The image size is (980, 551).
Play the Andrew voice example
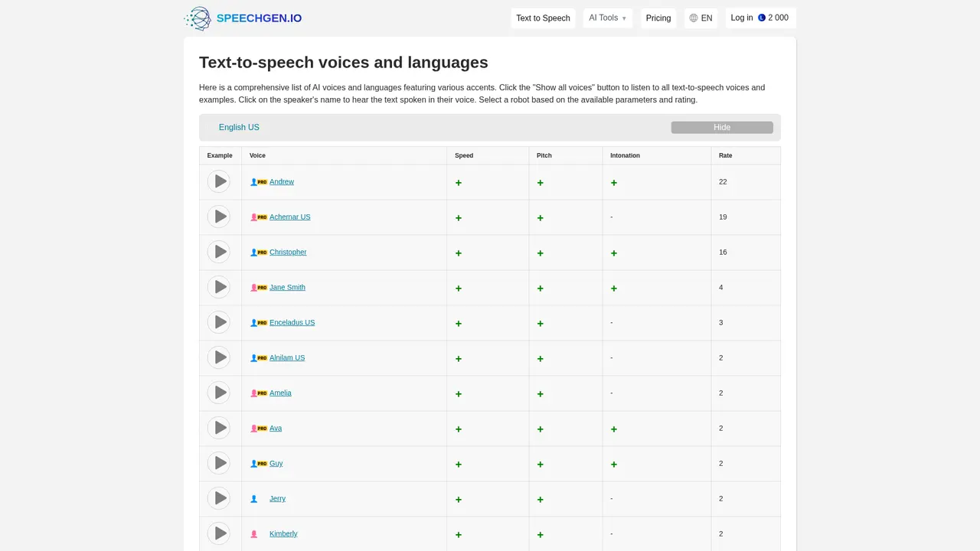[219, 181]
